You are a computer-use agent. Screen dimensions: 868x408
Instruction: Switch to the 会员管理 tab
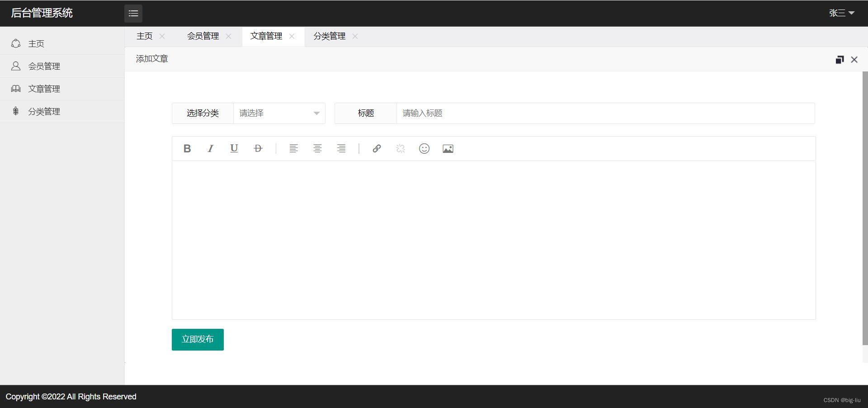[x=203, y=36]
